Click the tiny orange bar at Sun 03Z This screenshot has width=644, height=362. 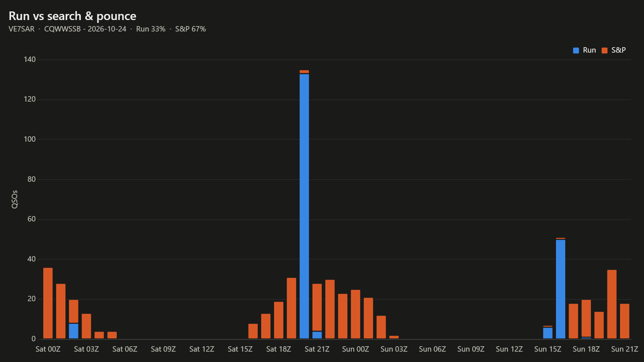[394, 337]
